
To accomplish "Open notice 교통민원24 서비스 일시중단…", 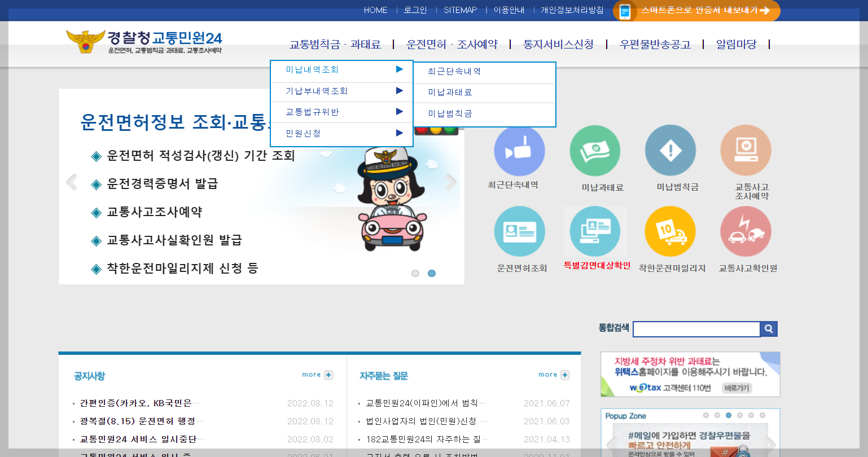I will click(142, 440).
